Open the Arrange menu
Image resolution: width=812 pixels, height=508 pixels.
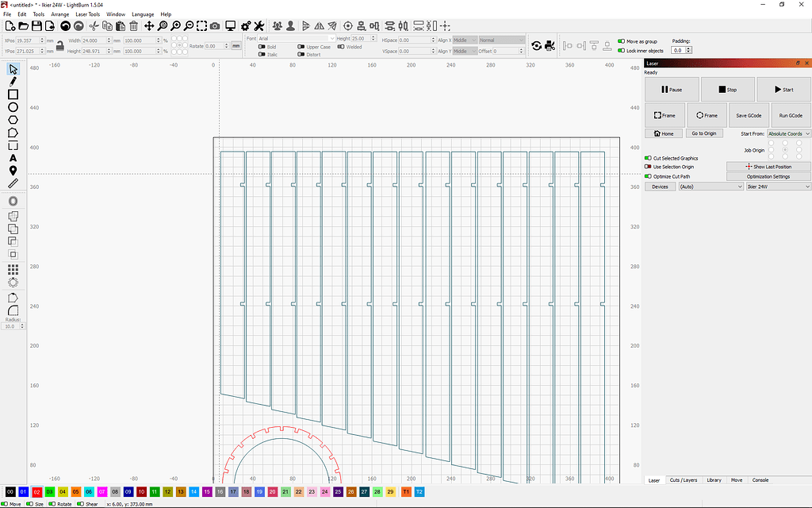pos(59,13)
